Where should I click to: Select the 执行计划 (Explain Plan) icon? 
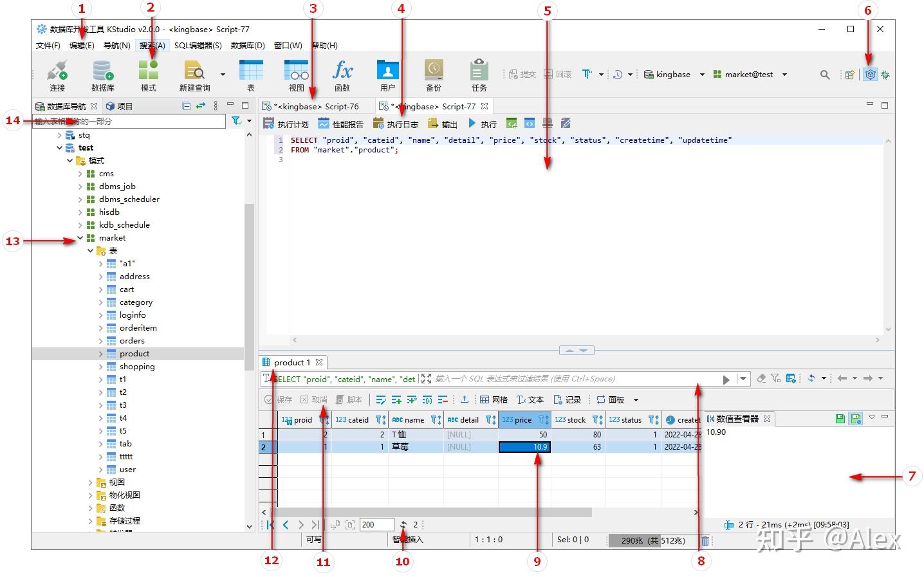coord(285,124)
